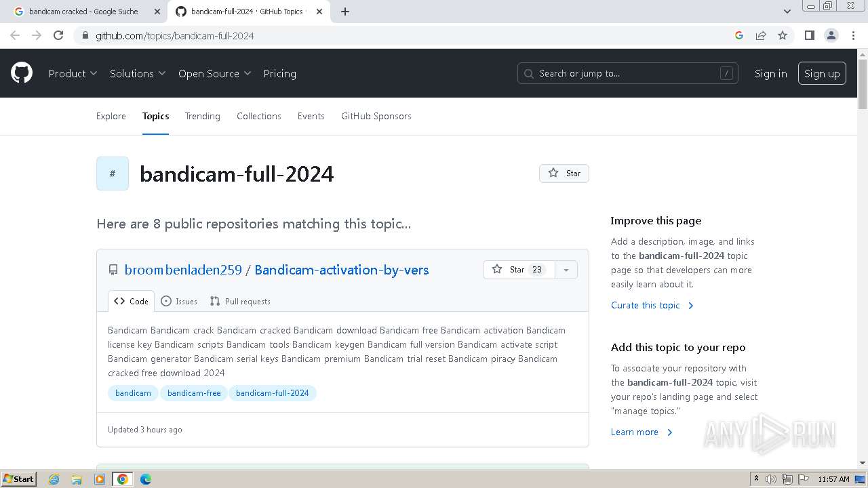Select the repository Code tab
This screenshot has width=868, height=488.
(x=131, y=302)
